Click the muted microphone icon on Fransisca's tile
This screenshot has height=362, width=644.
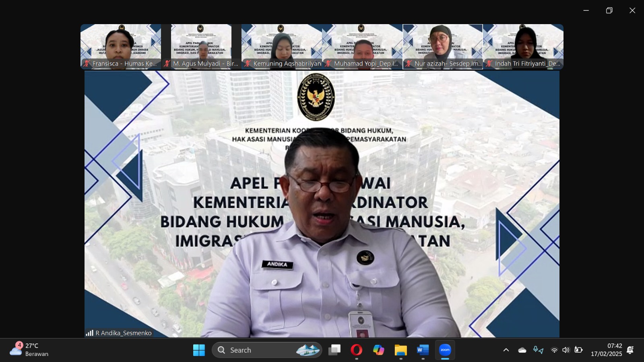click(x=87, y=64)
